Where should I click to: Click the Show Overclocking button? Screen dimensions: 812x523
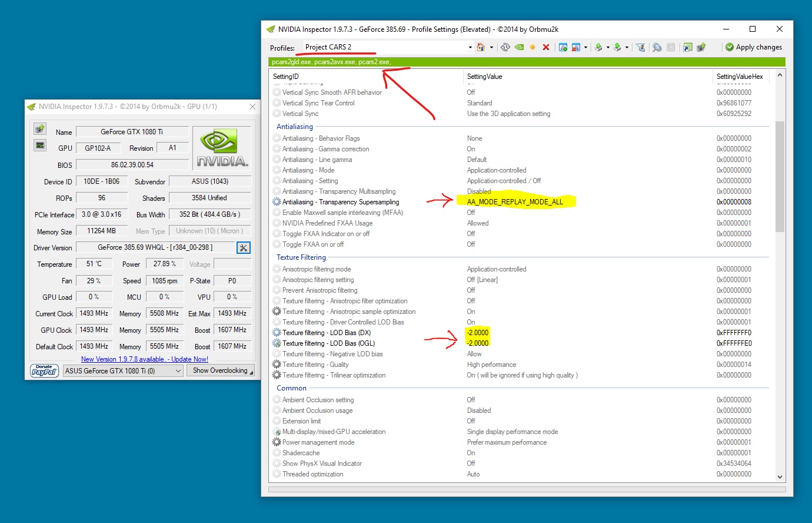point(221,371)
